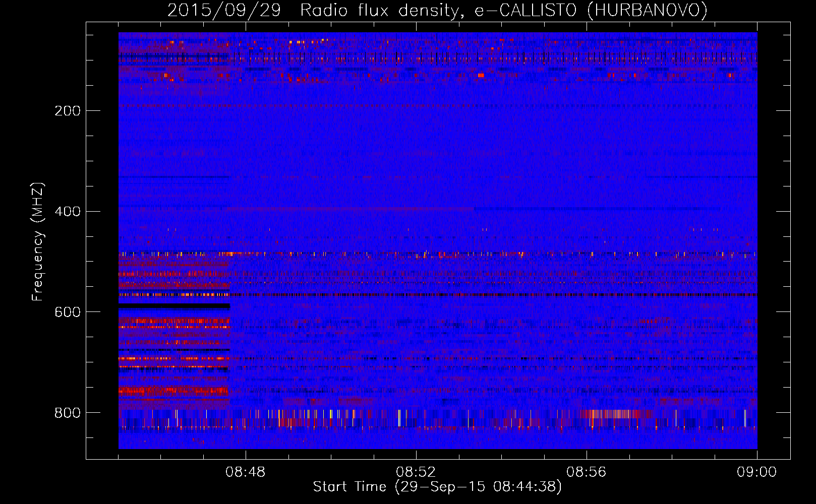
Task: Click the 400 frequency tick label
Action: point(68,211)
